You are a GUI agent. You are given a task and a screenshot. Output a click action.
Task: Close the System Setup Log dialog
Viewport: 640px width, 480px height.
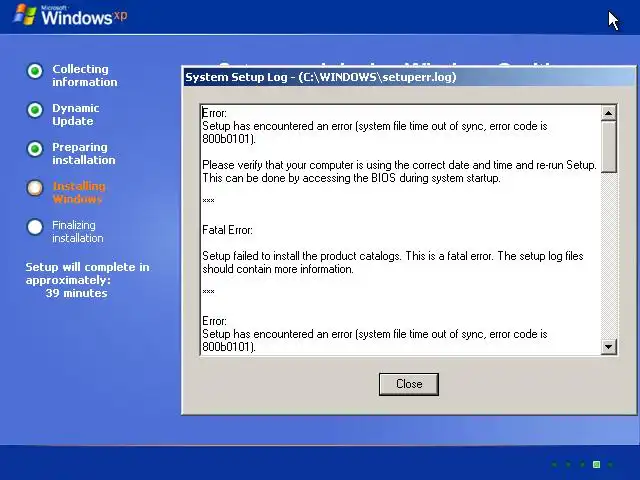(x=409, y=384)
